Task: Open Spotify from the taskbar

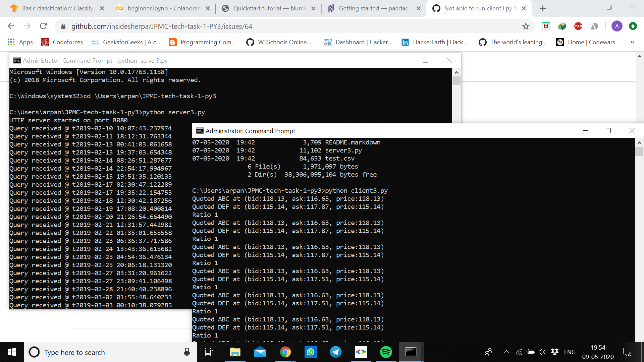Action: pyautogui.click(x=386, y=352)
